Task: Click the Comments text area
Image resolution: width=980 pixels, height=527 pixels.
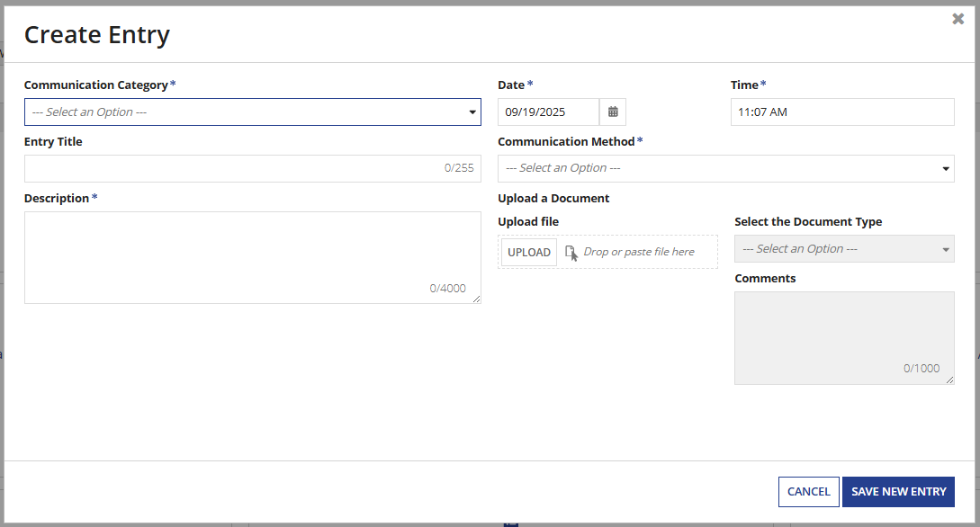Action: point(844,338)
